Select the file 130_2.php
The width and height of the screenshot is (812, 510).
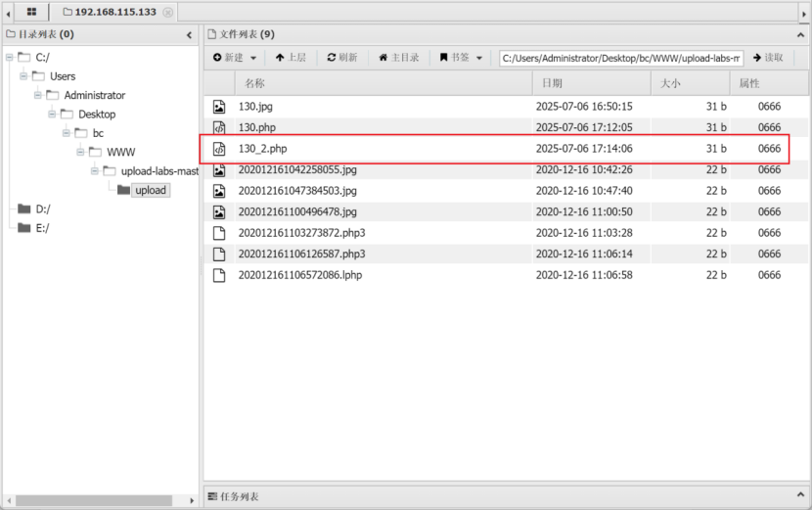pos(262,149)
